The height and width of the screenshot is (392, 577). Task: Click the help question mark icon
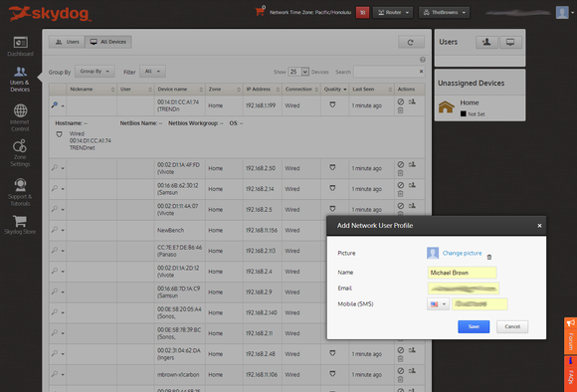(x=423, y=60)
